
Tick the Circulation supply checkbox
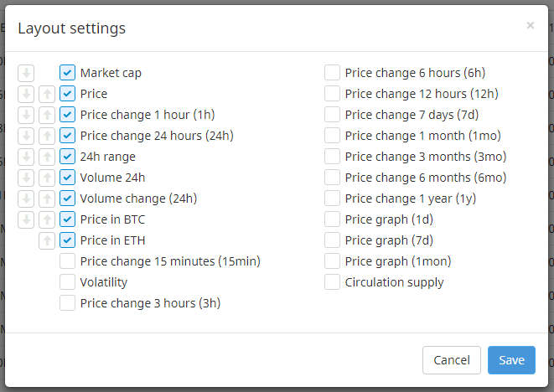[x=333, y=282]
